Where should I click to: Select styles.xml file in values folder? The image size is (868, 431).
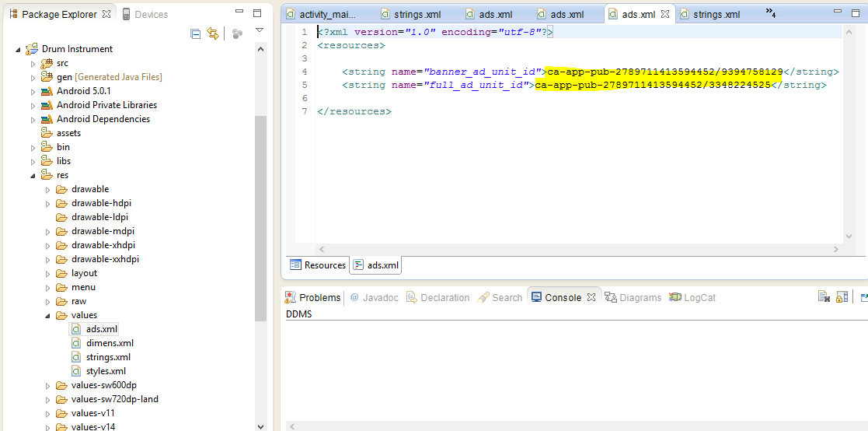click(x=106, y=371)
